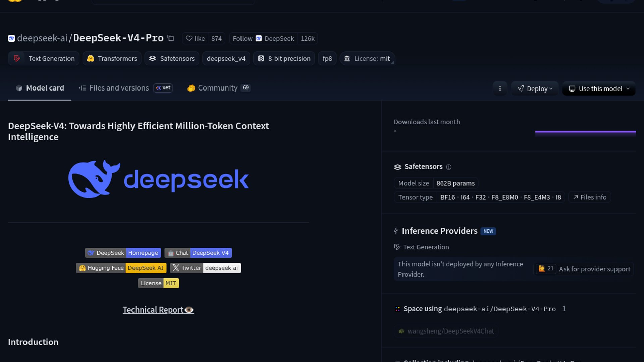The height and width of the screenshot is (362, 644).
Task: Open the Community tab
Action: 218,88
